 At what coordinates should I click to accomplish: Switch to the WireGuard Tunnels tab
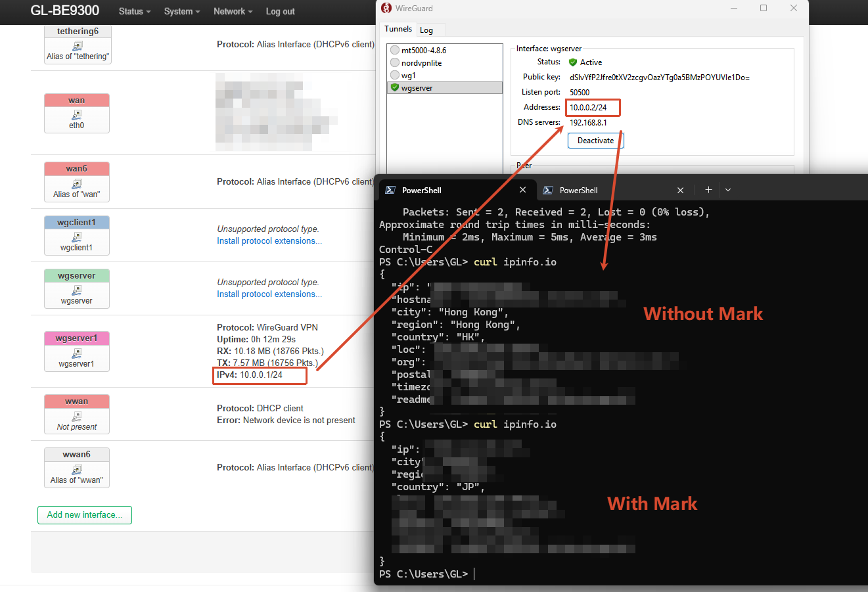pyautogui.click(x=398, y=29)
